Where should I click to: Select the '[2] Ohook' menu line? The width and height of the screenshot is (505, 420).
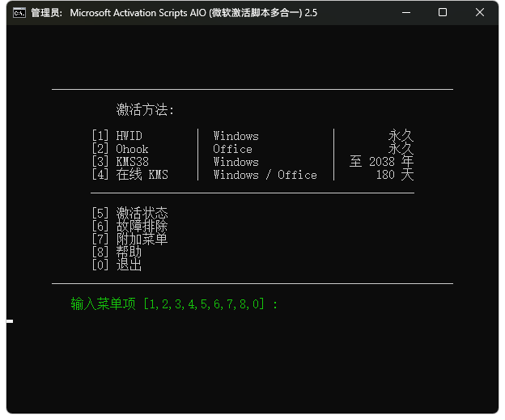click(x=120, y=149)
